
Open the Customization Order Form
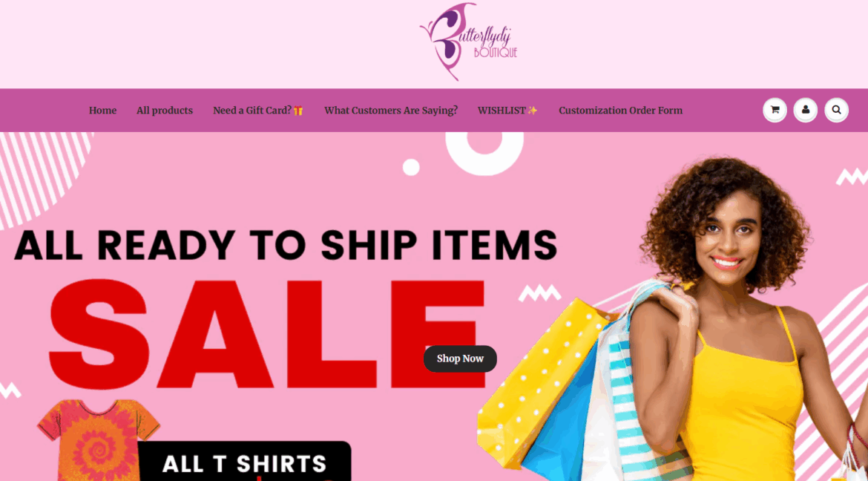tap(620, 111)
